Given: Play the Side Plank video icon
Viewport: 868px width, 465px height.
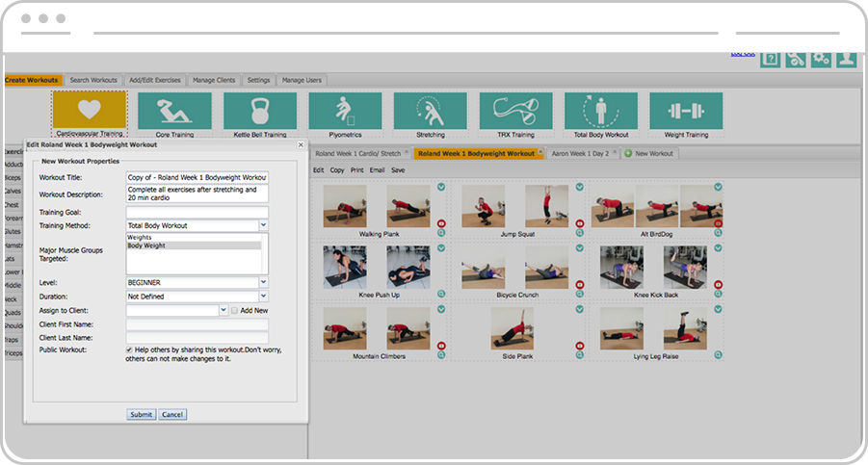Looking at the screenshot, I should (x=580, y=346).
